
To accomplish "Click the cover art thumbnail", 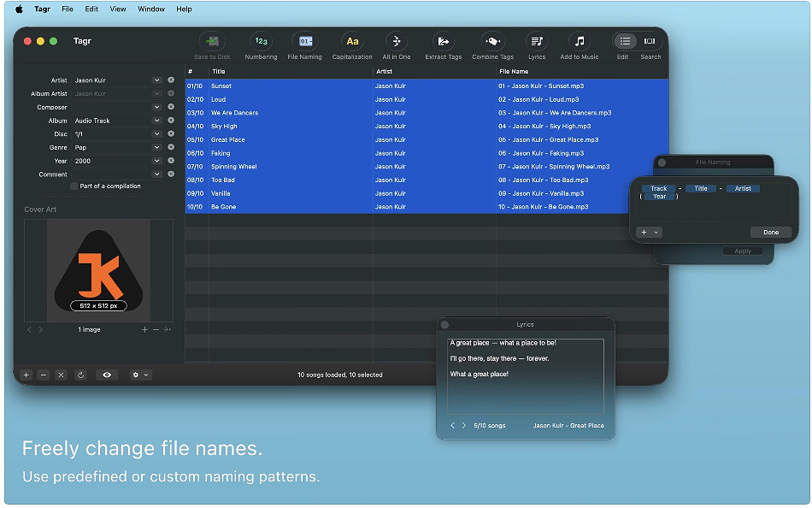I will [x=98, y=270].
